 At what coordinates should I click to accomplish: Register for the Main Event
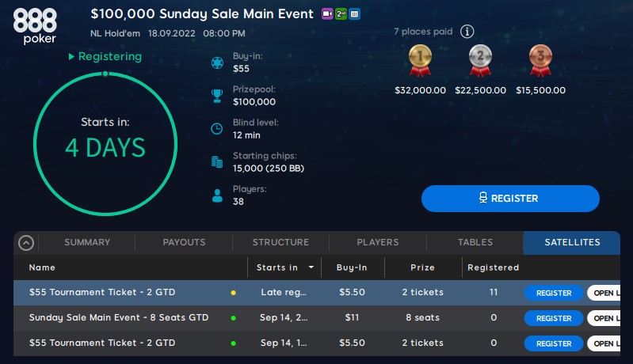point(509,199)
